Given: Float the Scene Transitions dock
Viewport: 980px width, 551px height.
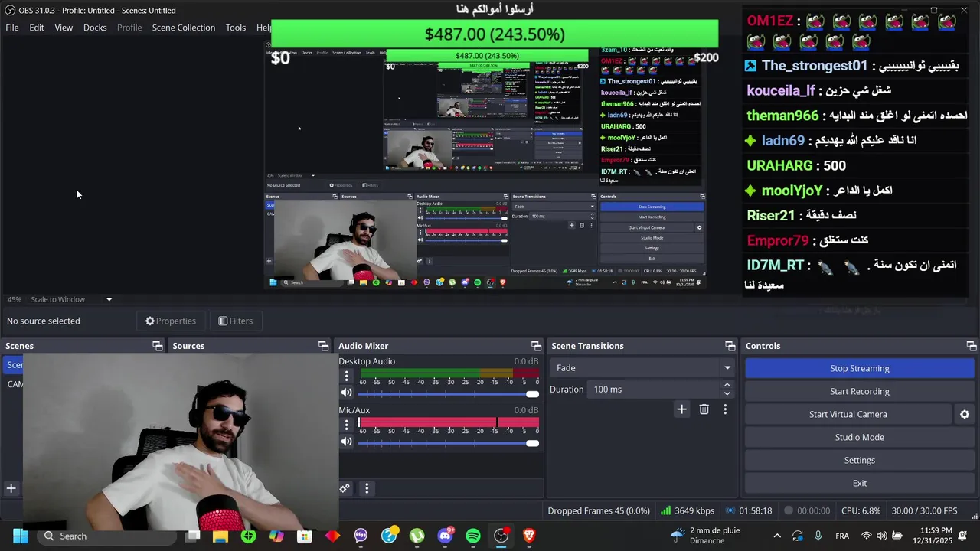Looking at the screenshot, I should point(730,346).
